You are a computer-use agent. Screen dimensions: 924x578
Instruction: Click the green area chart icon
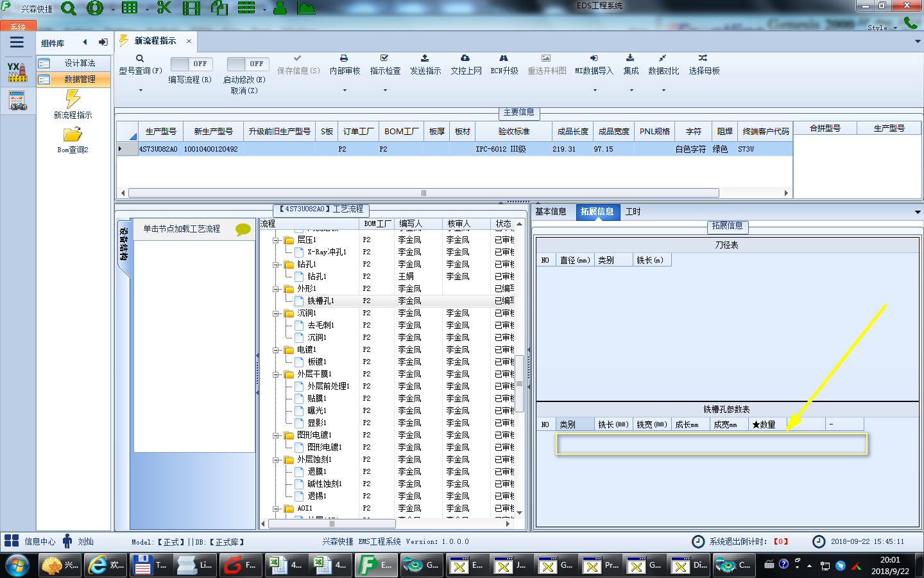[306, 8]
